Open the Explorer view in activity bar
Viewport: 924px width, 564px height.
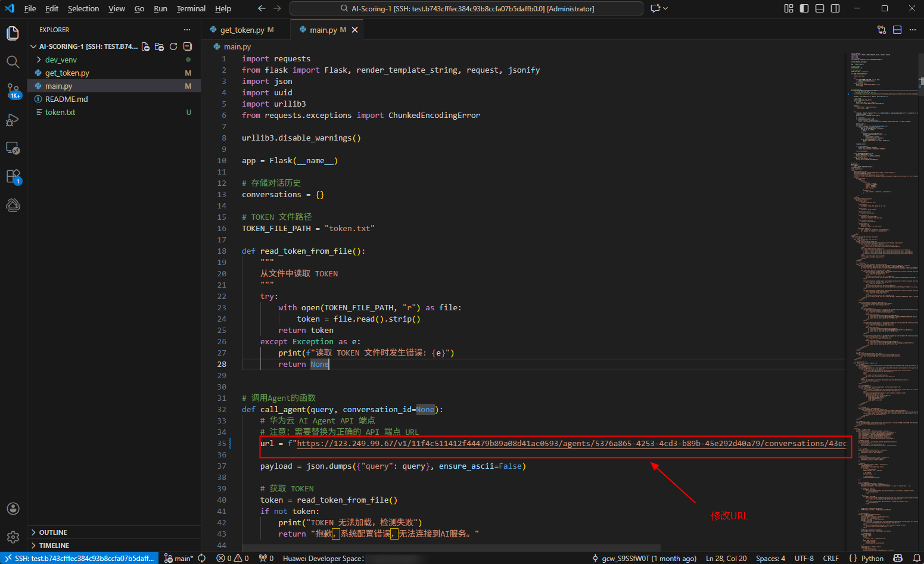13,33
